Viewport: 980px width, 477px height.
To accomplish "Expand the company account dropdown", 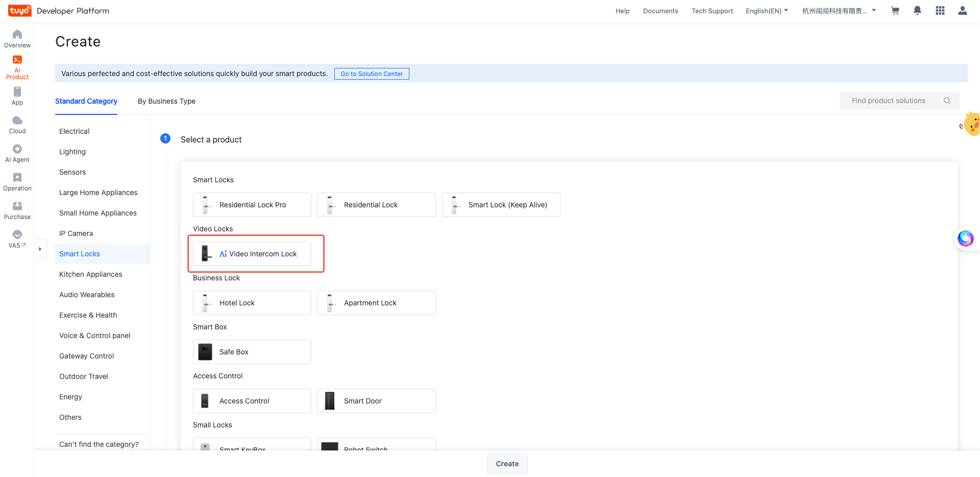I will tap(839, 11).
